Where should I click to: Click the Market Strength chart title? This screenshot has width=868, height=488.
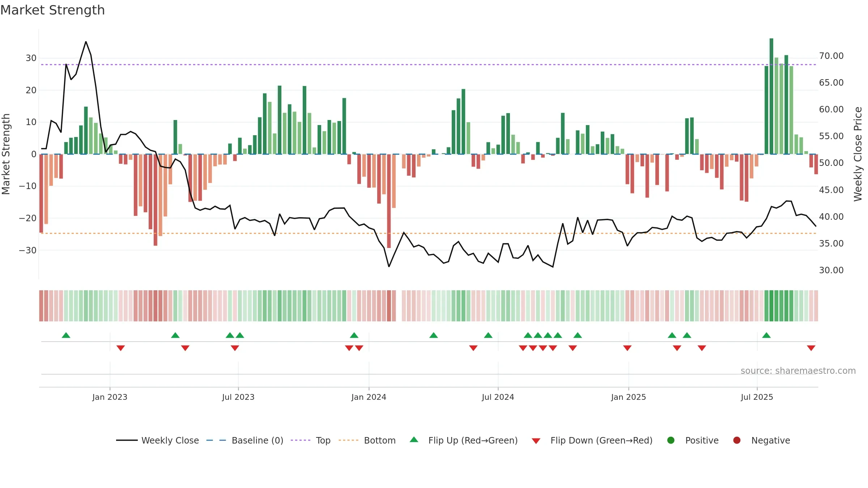(x=53, y=10)
